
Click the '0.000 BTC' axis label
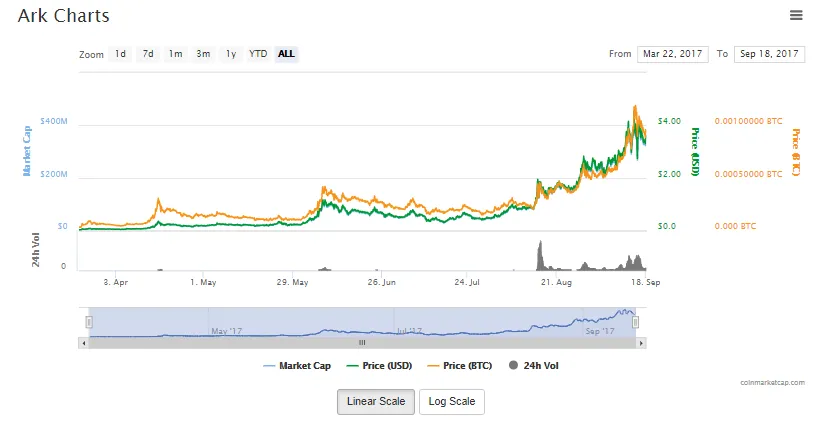click(x=735, y=226)
